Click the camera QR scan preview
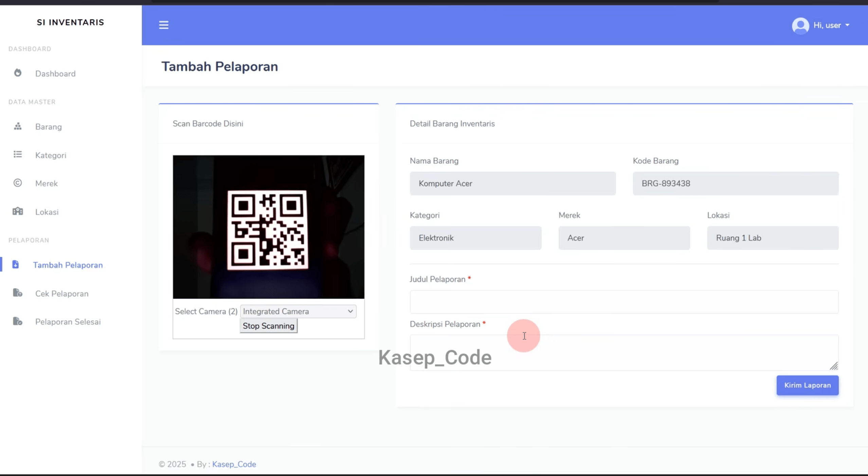This screenshot has height=476, width=868. (x=268, y=227)
